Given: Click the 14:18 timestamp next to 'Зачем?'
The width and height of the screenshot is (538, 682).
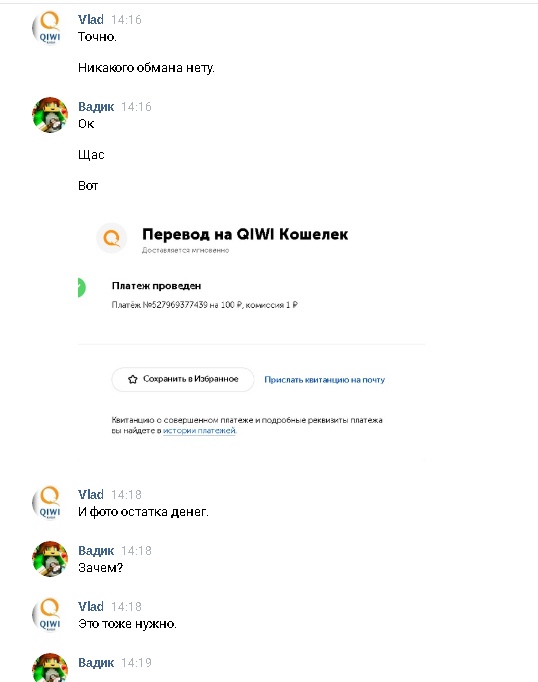Looking at the screenshot, I should 136,551.
